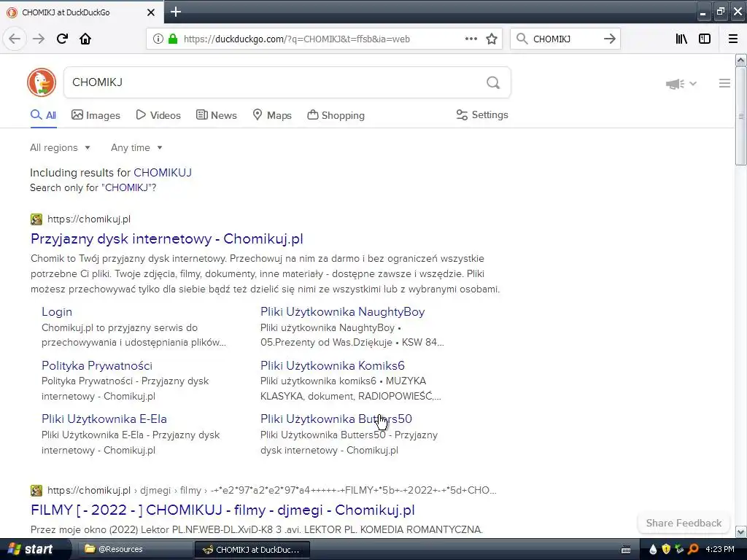Open Pliki Użytkownika Komiks6 sitelink
The image size is (747, 560).
click(333, 365)
